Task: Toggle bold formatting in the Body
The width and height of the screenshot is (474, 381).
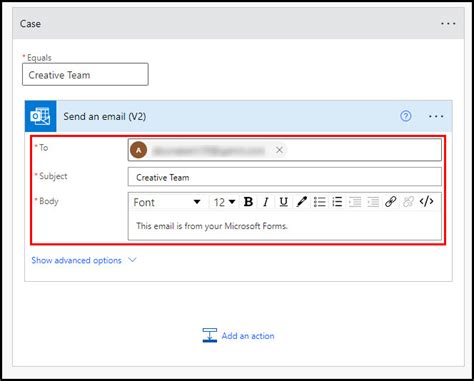Action: 248,202
